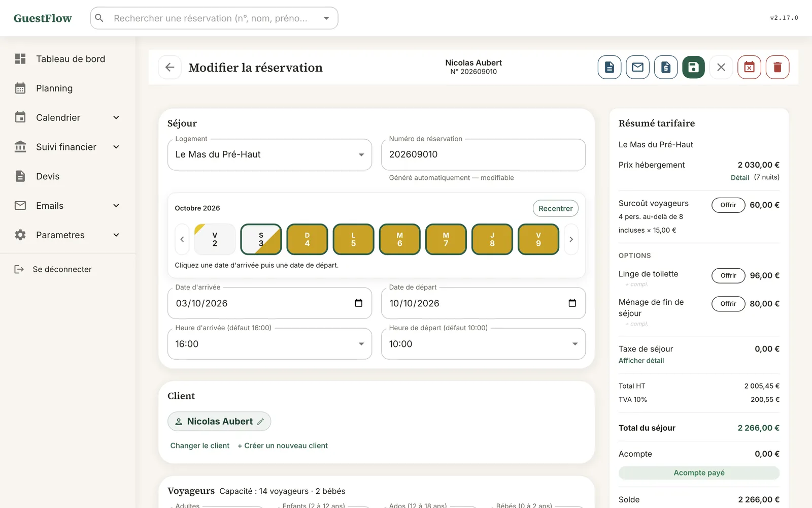
Task: Save the reservation with the green disk icon
Action: coord(694,67)
